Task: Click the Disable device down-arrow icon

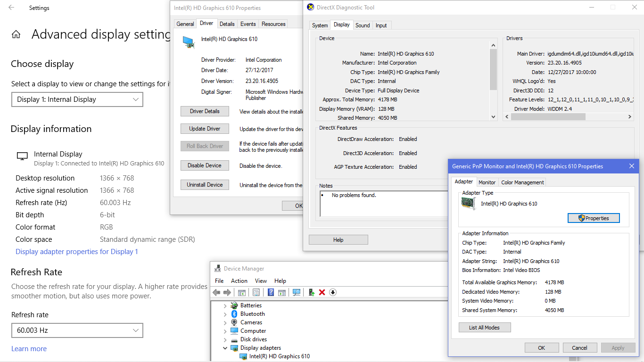Action: [x=333, y=292]
